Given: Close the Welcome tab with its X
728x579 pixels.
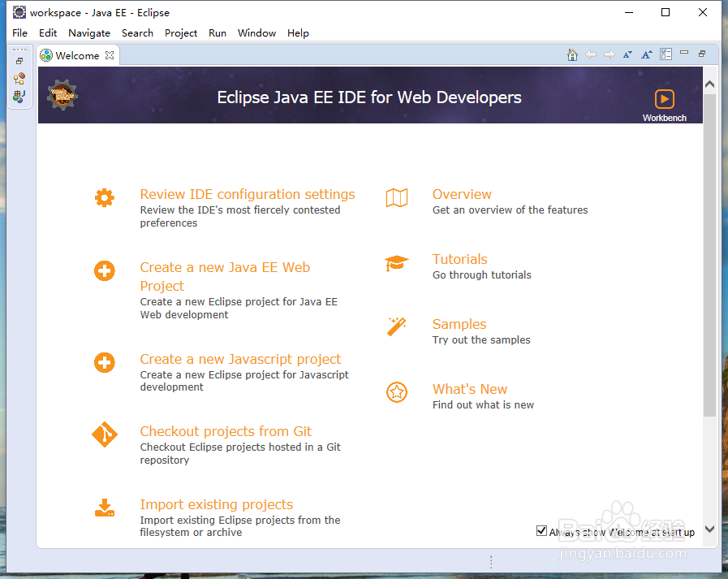Looking at the screenshot, I should click(x=110, y=55).
